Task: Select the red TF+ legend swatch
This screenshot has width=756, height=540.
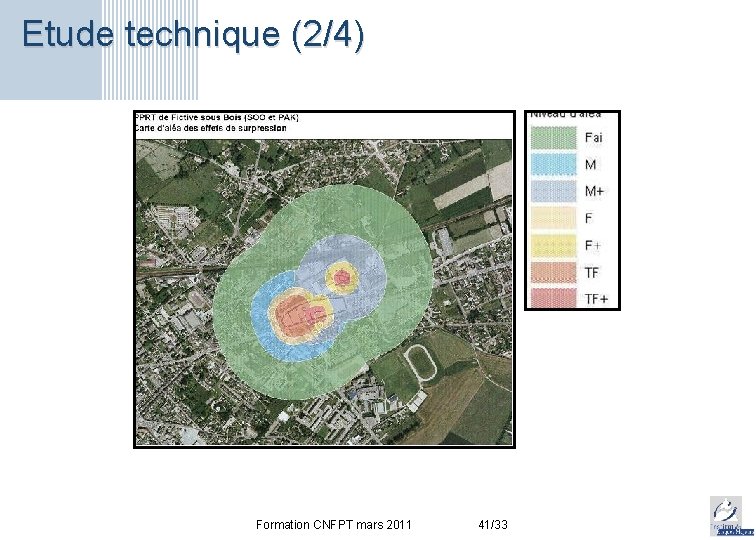Action: (554, 298)
